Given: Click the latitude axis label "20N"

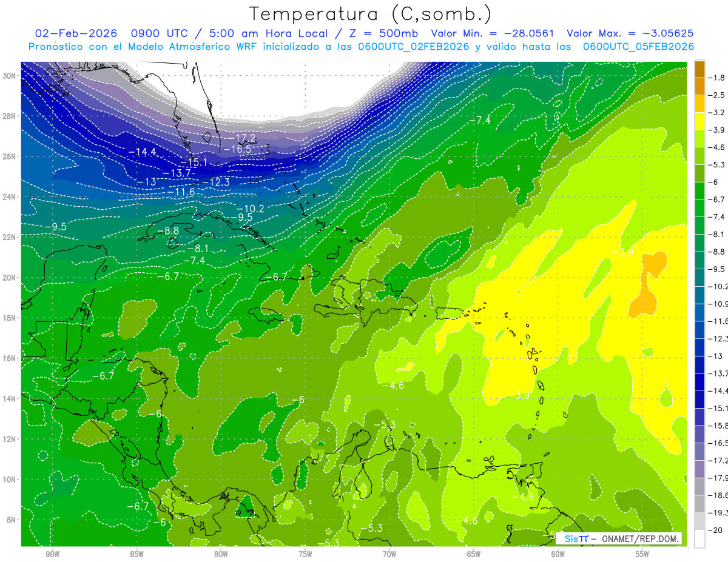Looking at the screenshot, I should click(9, 278).
